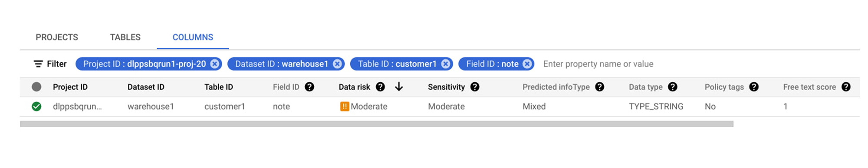Click the Moderate data risk warning badge
The image size is (868, 168).
pos(345,106)
